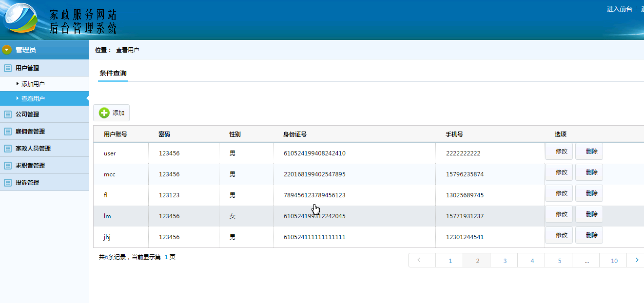Click 删除 for user row
Viewport: 644px width, 303px height.
[x=589, y=151]
